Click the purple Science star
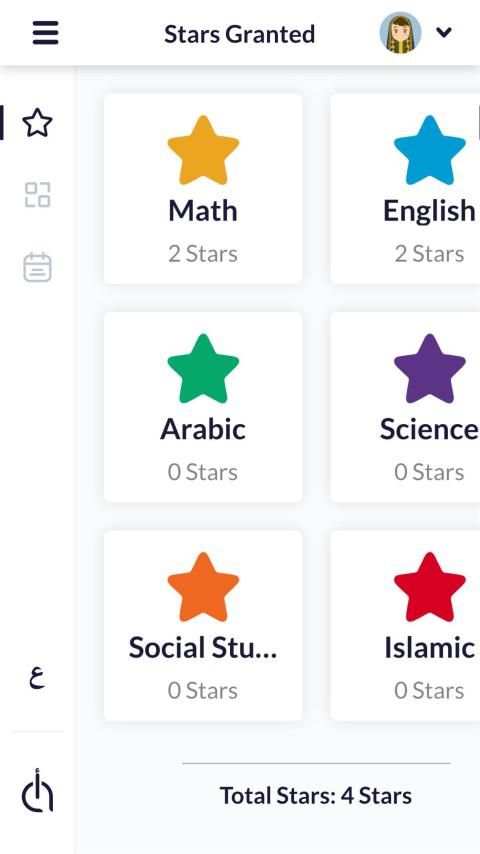 tap(430, 369)
